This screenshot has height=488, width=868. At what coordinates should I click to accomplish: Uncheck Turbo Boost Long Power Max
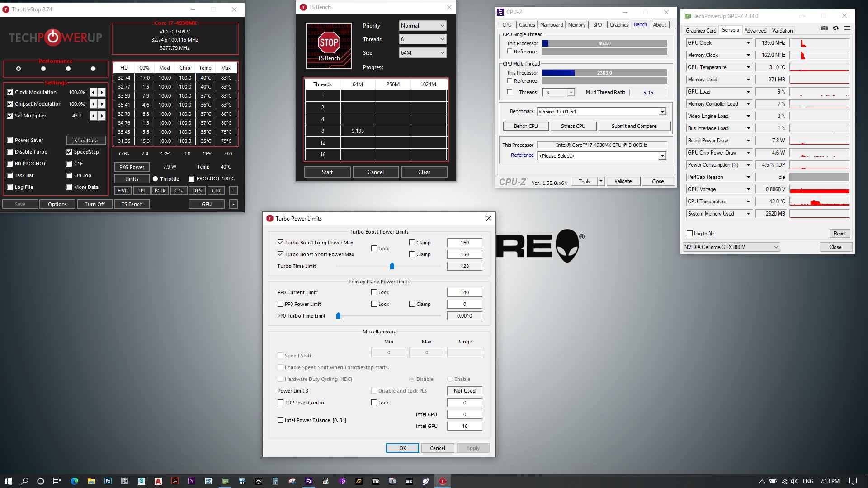click(280, 243)
